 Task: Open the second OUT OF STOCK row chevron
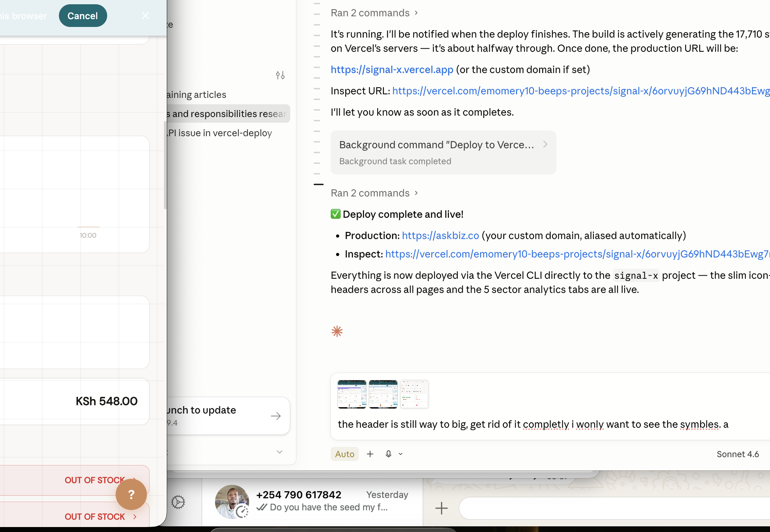coord(135,517)
